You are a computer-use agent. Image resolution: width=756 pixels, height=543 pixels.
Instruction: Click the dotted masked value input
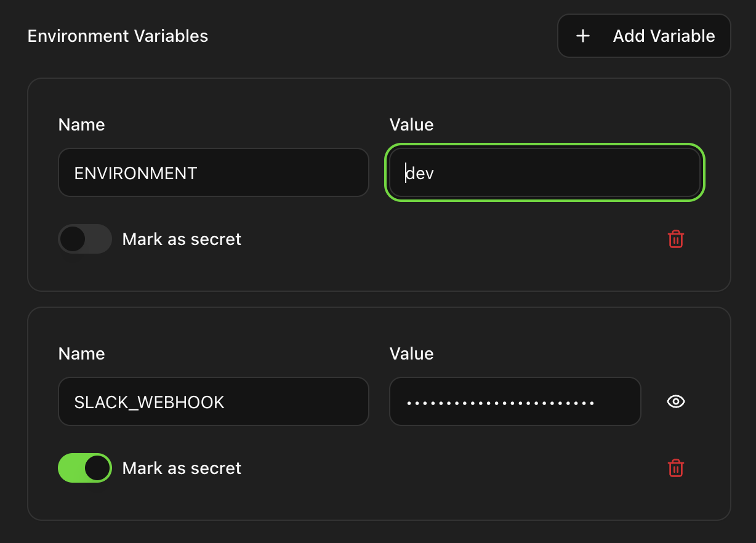pyautogui.click(x=515, y=401)
